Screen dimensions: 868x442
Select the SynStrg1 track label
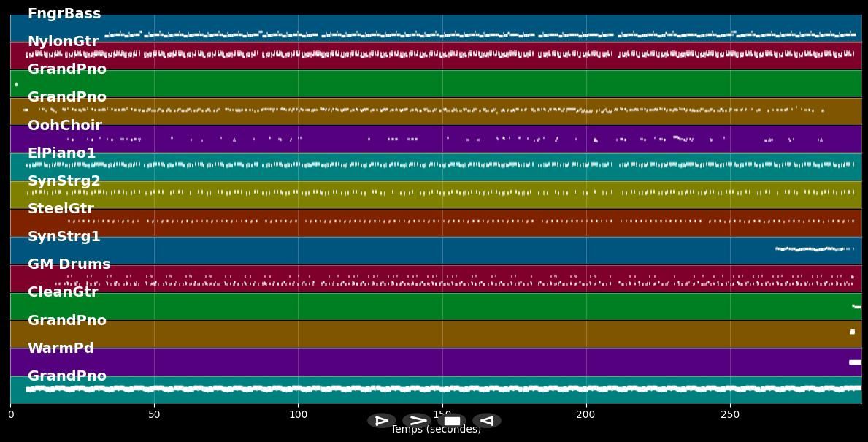pos(64,237)
